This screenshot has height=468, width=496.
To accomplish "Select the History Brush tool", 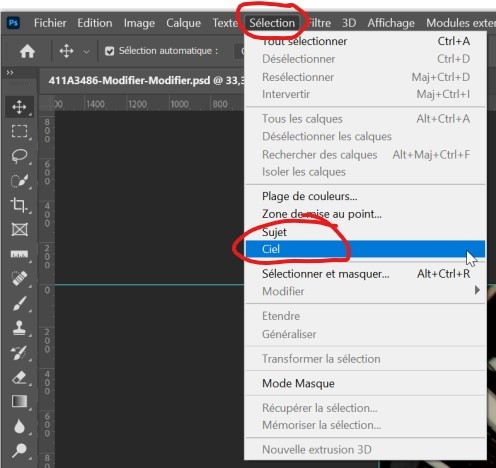I will [19, 353].
